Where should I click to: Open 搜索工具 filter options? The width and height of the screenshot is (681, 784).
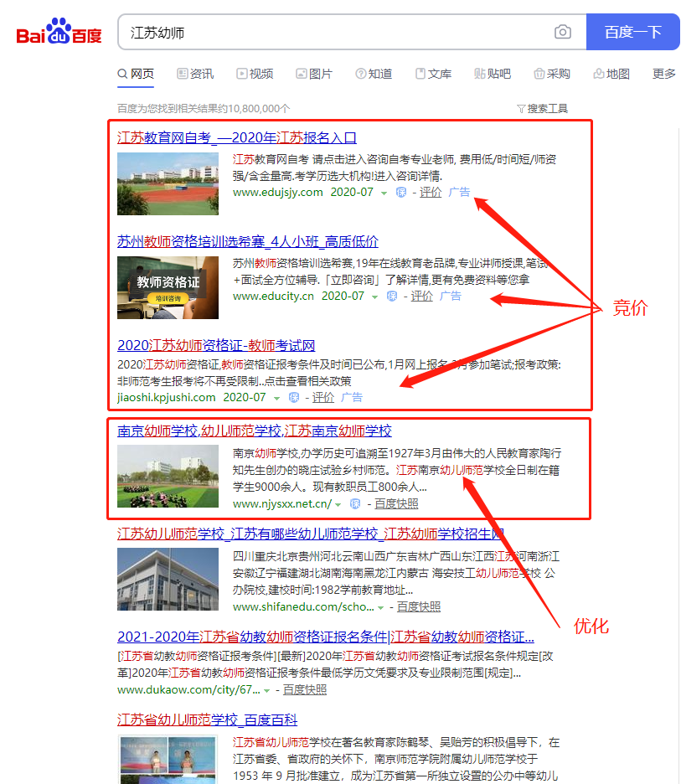pos(543,109)
